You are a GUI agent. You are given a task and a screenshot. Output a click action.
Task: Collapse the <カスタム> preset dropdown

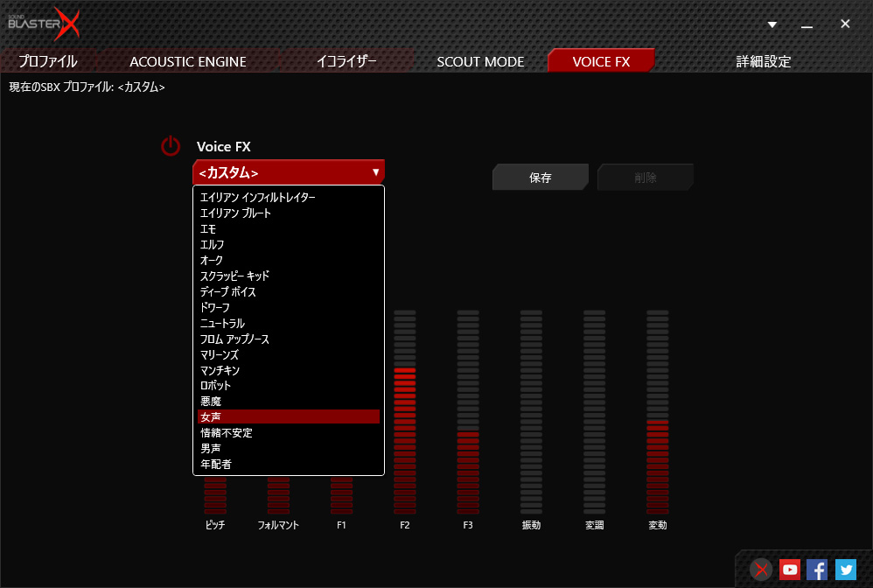coord(289,172)
